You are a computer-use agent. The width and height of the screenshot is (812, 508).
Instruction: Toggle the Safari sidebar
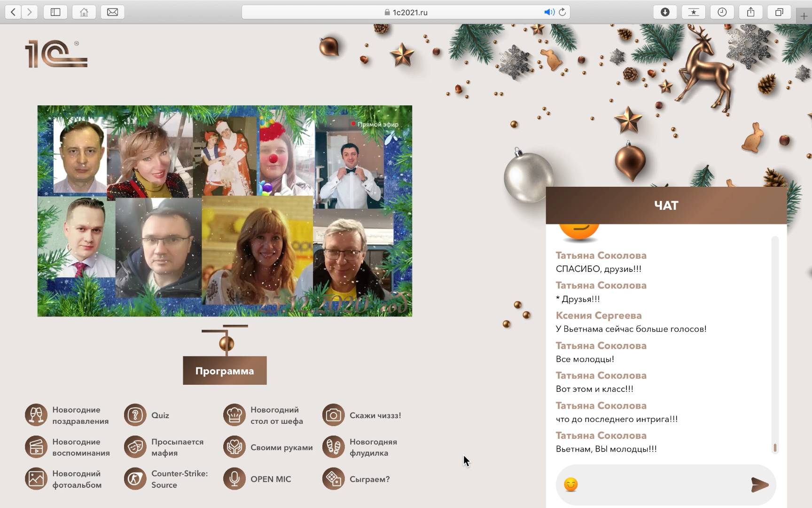[x=55, y=12]
